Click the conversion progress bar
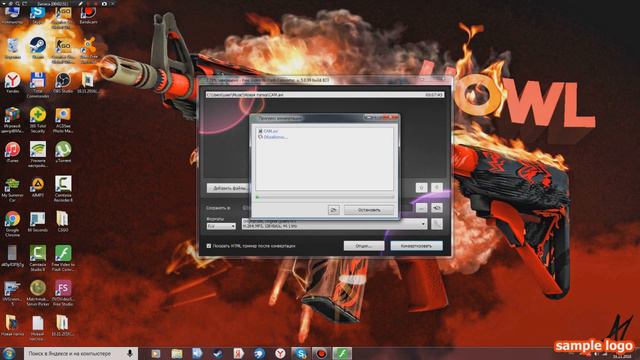The image size is (640, 360). 324,197
